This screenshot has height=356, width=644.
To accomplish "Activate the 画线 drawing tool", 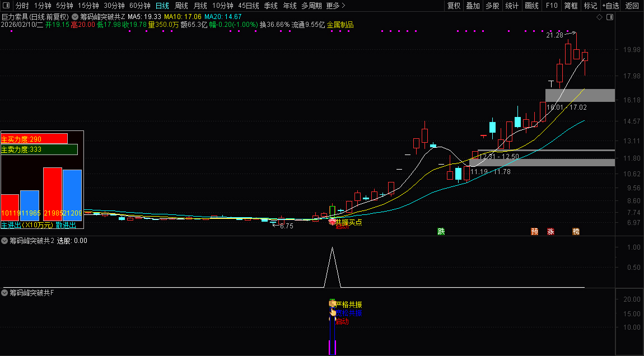I will click(531, 6).
